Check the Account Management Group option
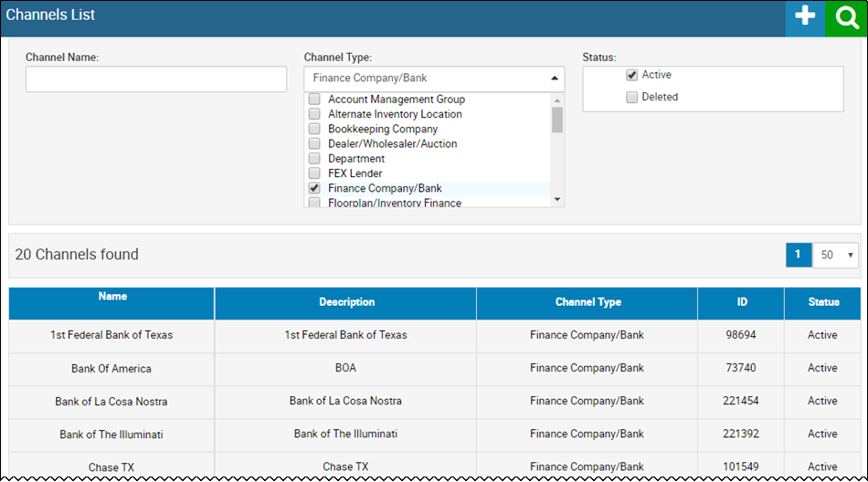Viewport: 868px width, 482px height. [x=314, y=100]
